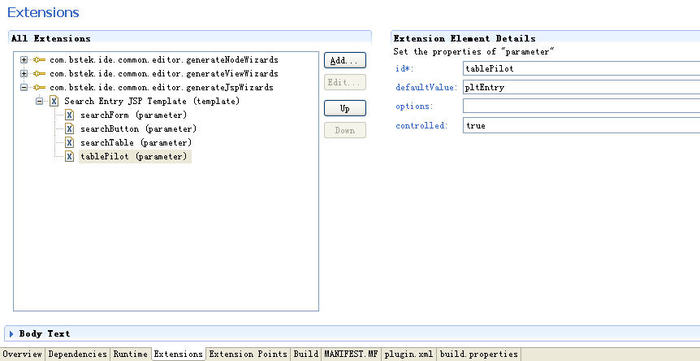Switch to the Overview tab
This screenshot has width=700, height=361.
click(x=22, y=354)
